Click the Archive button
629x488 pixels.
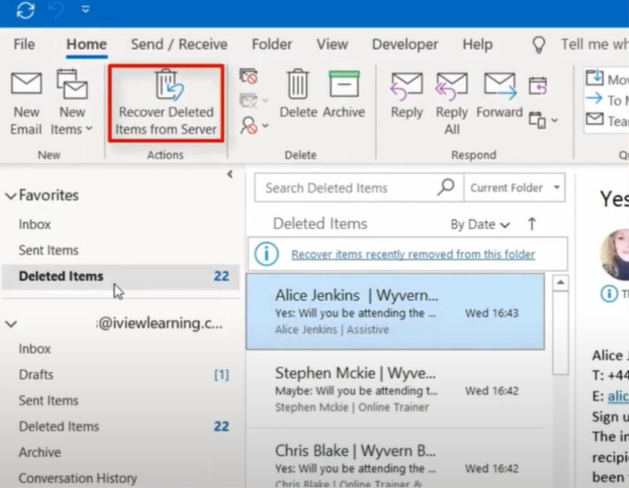pos(344,94)
